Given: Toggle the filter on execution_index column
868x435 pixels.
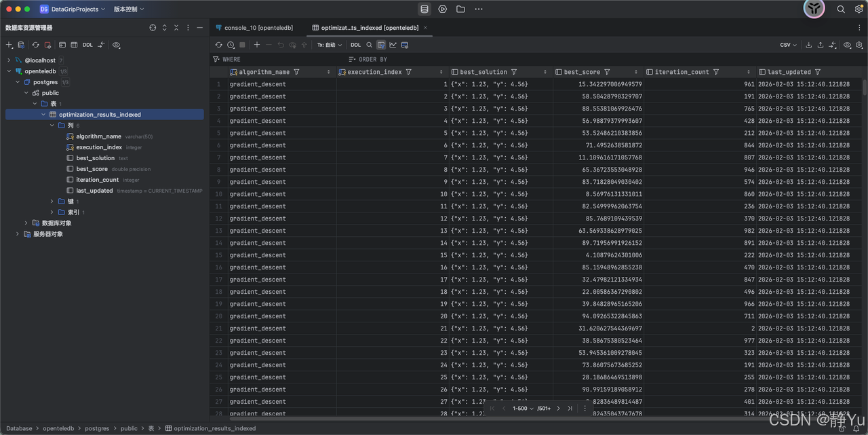Looking at the screenshot, I should 408,72.
